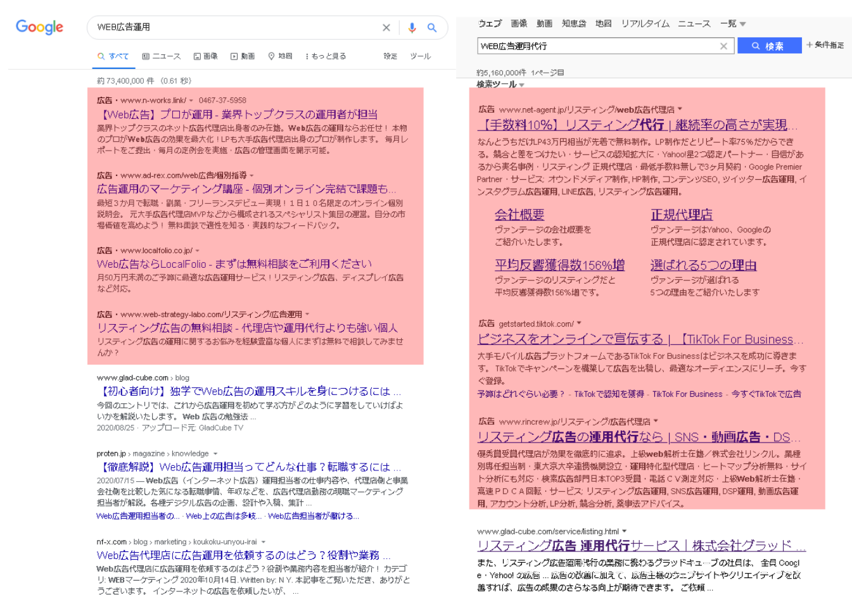Viewport: 852px width, 616px height.
Task: Start voice search with microphone icon
Action: click(x=412, y=27)
